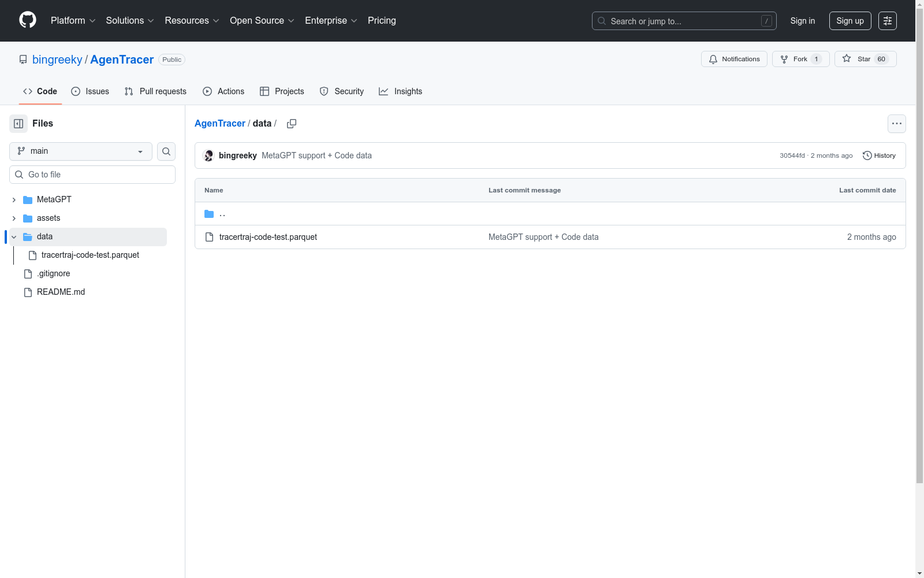Click the README.md file icon
Image resolution: width=924 pixels, height=578 pixels.
coord(28,292)
